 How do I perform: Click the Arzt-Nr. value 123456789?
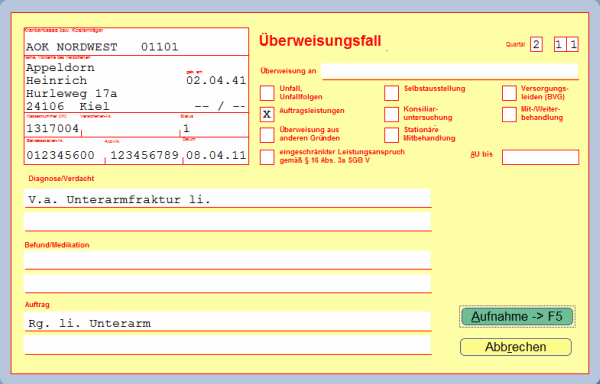144,155
